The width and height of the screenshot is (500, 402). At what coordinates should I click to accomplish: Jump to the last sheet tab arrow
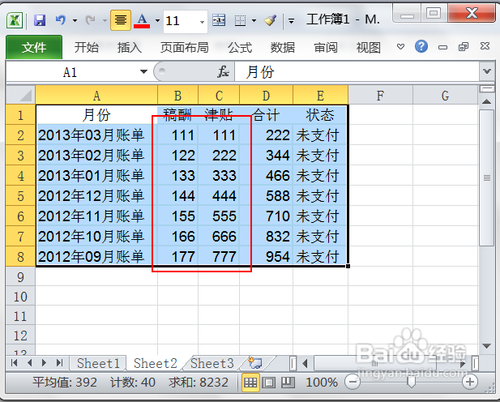coord(59,363)
